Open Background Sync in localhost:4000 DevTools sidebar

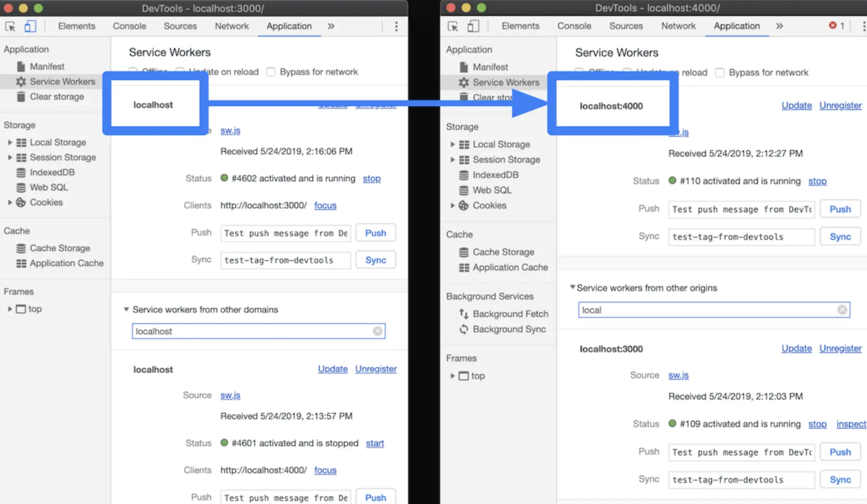pos(502,329)
